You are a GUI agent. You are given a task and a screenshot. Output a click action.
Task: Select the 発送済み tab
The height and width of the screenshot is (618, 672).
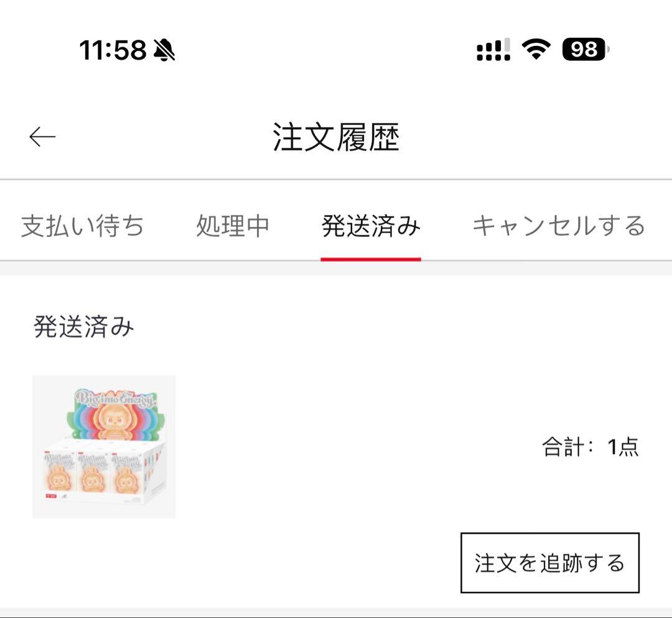coord(371,226)
